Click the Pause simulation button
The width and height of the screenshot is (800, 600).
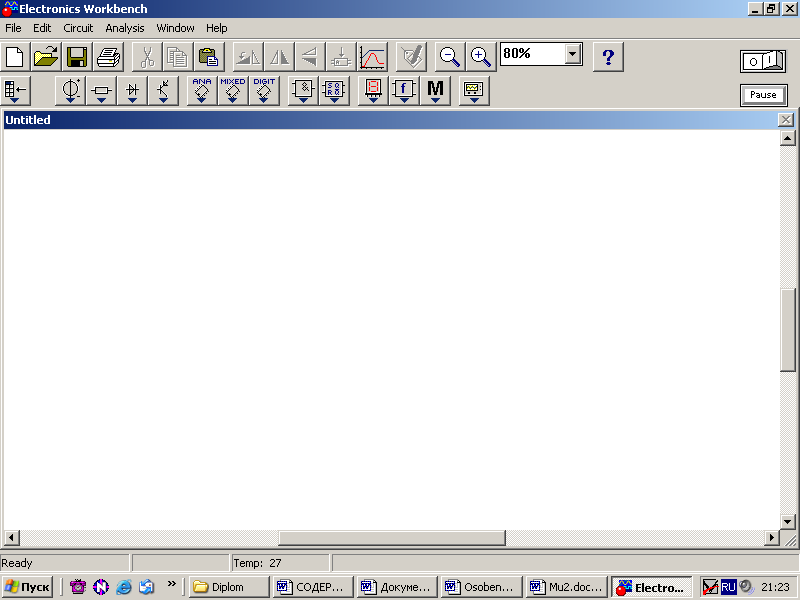763,95
